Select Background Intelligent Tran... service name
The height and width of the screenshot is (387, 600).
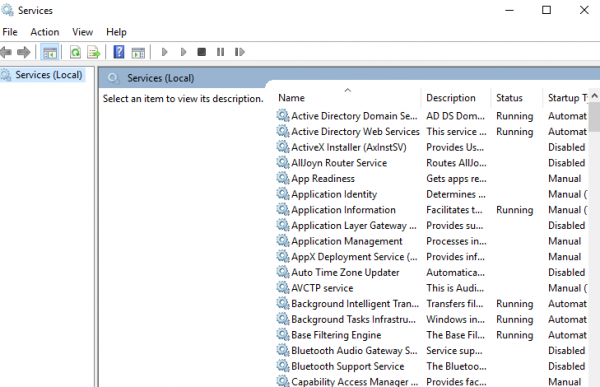[355, 304]
